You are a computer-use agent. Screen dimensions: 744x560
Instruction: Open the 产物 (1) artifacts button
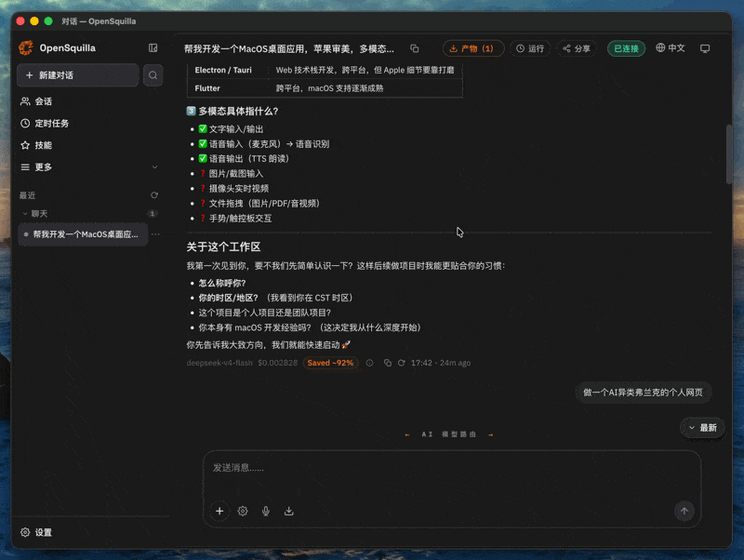[473, 48]
